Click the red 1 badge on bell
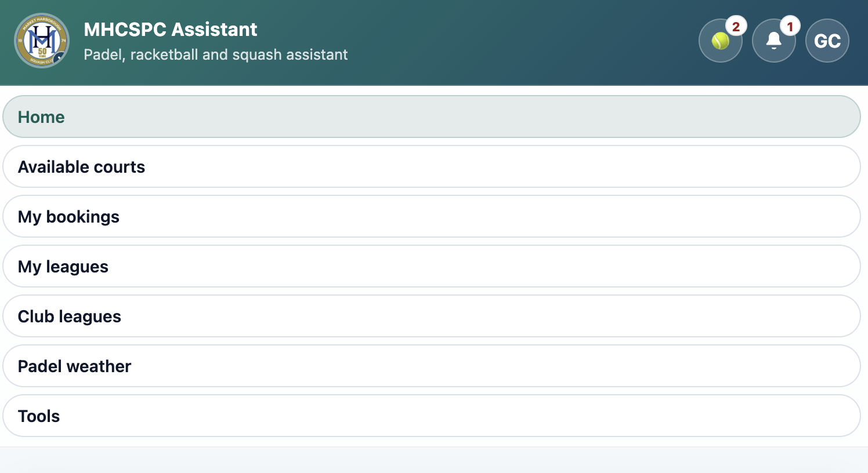 pos(790,26)
